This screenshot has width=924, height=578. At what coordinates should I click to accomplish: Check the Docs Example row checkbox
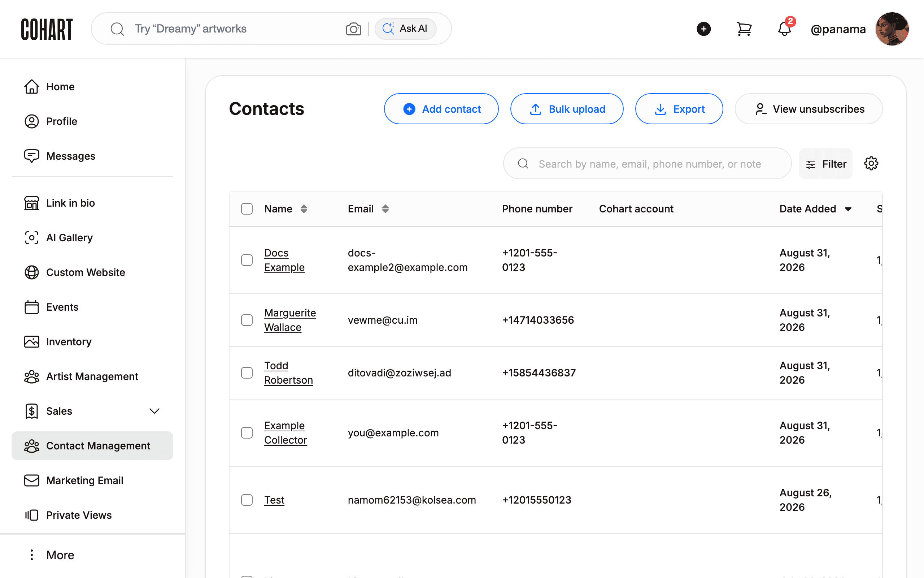(x=247, y=260)
